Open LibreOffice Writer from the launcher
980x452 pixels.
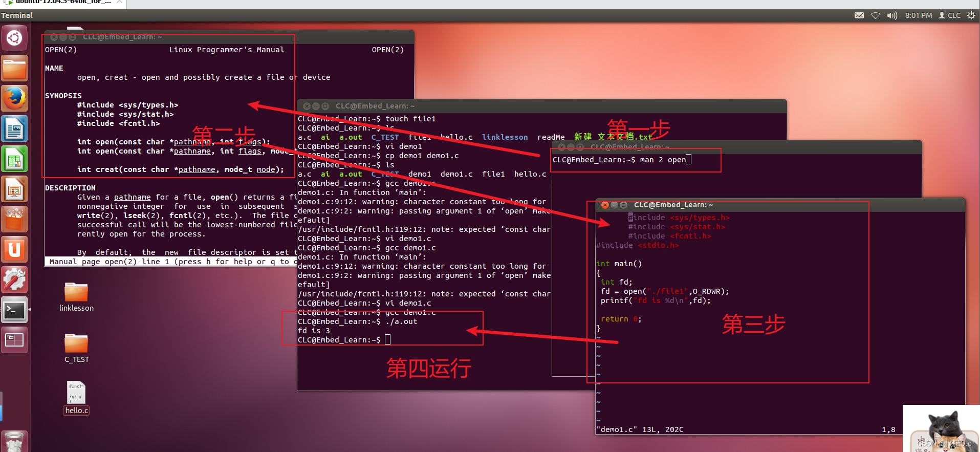point(14,129)
